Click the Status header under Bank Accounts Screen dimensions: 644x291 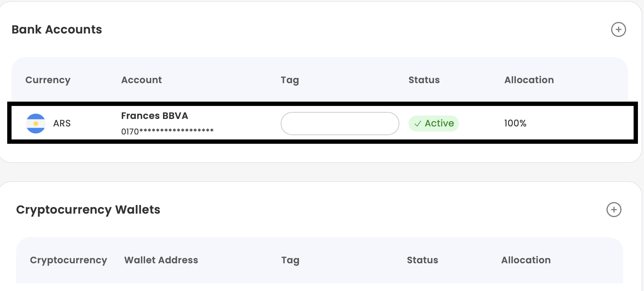tap(424, 80)
